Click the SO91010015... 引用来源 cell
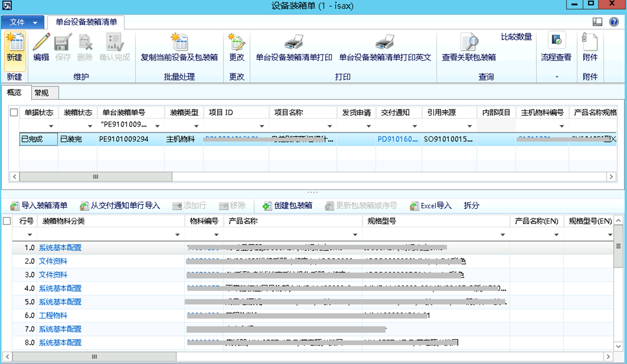The height and width of the screenshot is (364, 627). pos(449,140)
